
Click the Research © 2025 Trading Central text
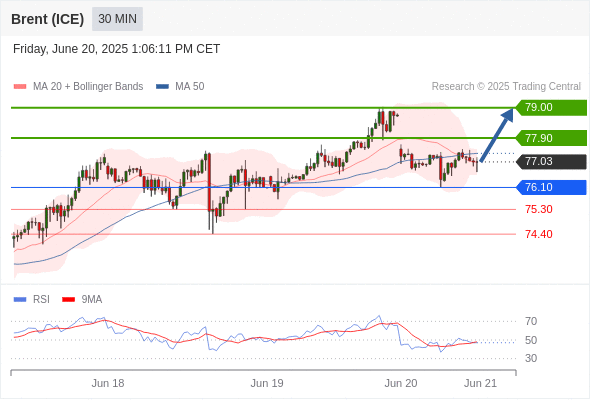pos(506,87)
